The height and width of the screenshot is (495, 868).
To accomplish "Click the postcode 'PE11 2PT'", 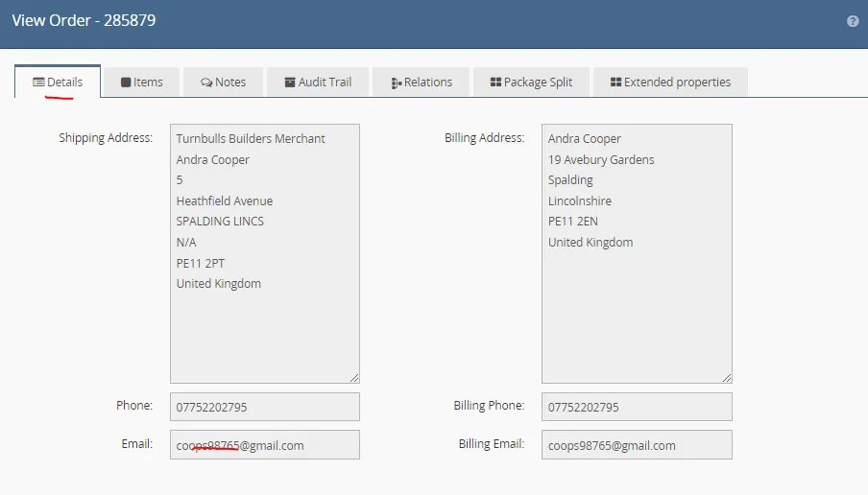I will point(201,263).
